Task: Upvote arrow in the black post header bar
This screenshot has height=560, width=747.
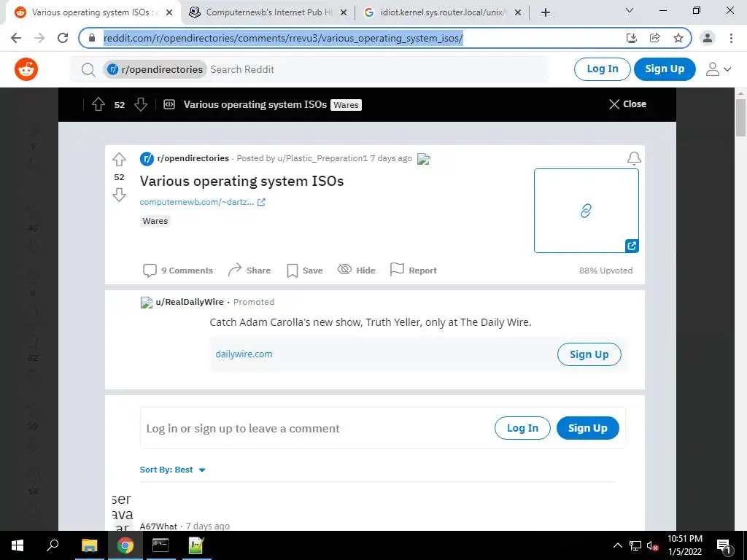Action: coord(98,104)
